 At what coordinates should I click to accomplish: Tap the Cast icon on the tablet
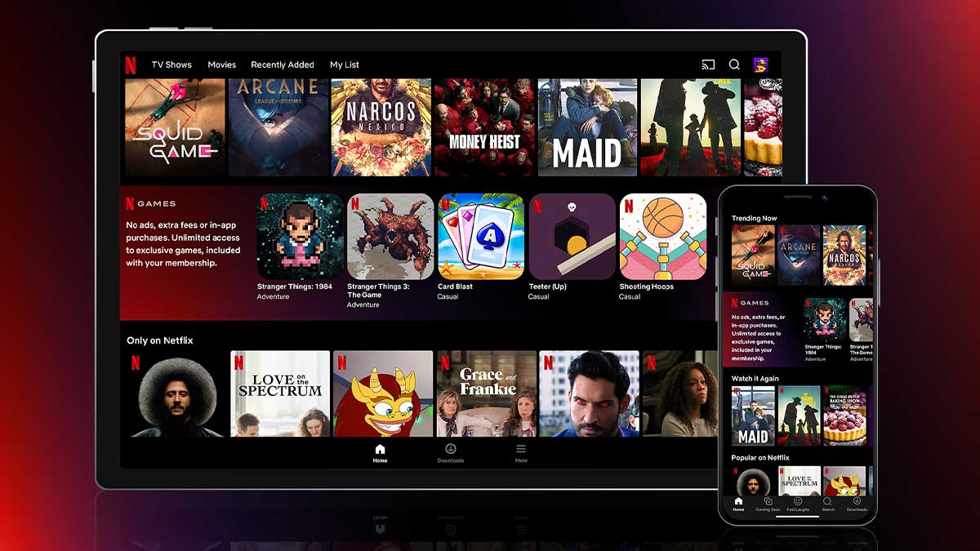pos(708,64)
